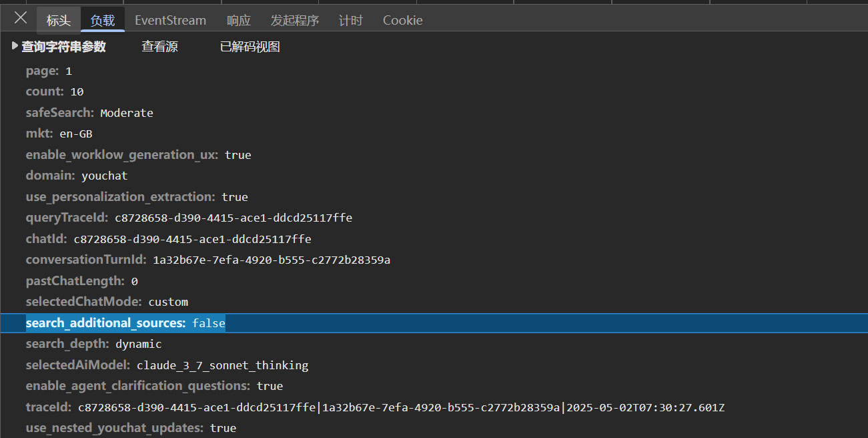Screen dimensions: 868x438
Task: Select the search_depth dynamic row
Action: click(93, 344)
